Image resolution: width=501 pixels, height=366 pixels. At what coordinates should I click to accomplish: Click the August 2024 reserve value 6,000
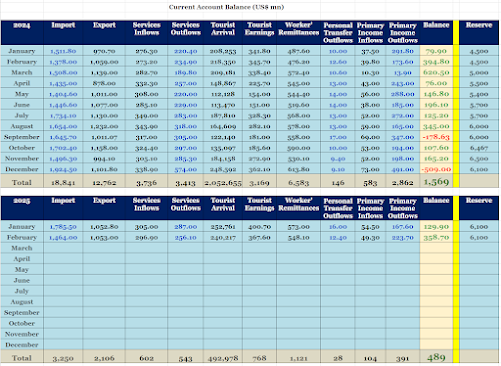pos(479,126)
